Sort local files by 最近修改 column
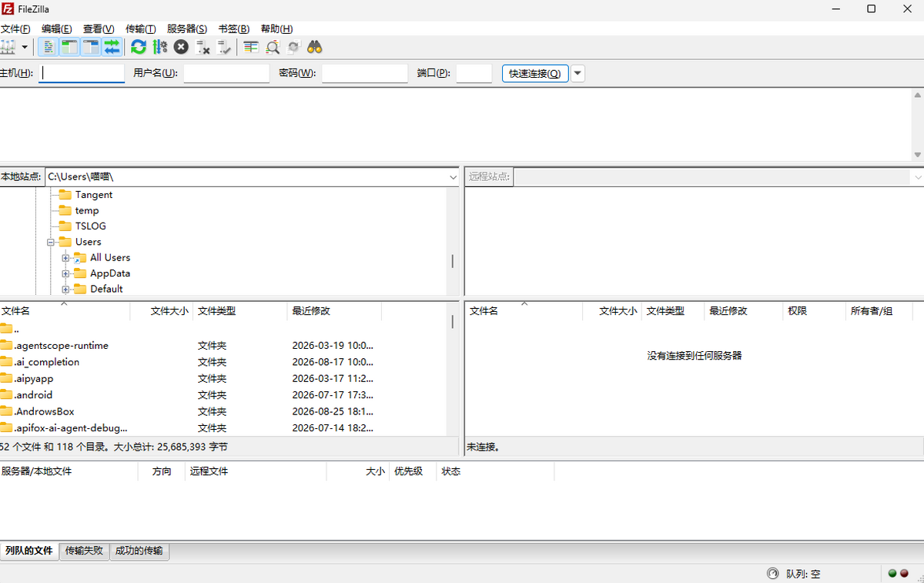The width and height of the screenshot is (924, 583). 334,311
